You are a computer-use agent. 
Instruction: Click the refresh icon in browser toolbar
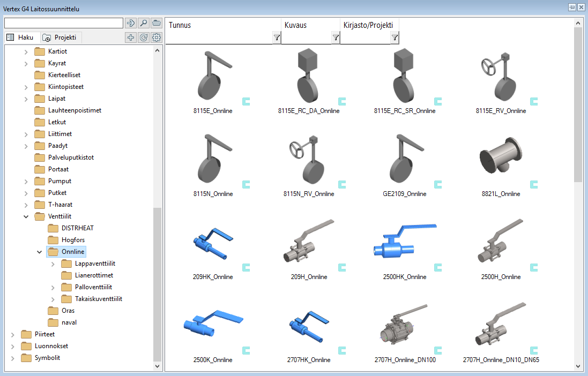click(x=144, y=37)
